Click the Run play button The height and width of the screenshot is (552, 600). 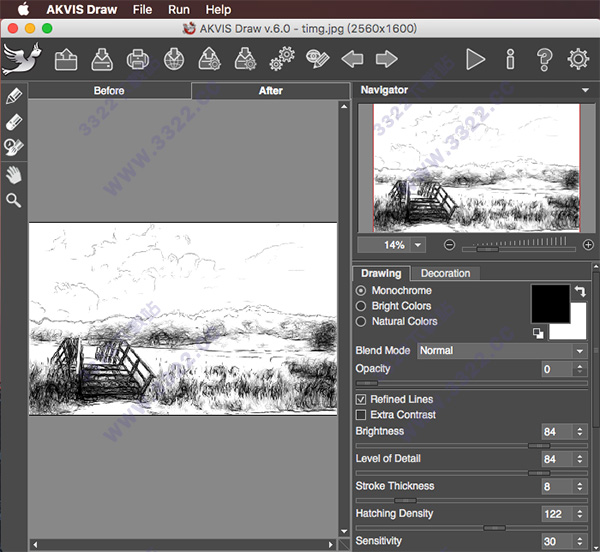tap(475, 59)
